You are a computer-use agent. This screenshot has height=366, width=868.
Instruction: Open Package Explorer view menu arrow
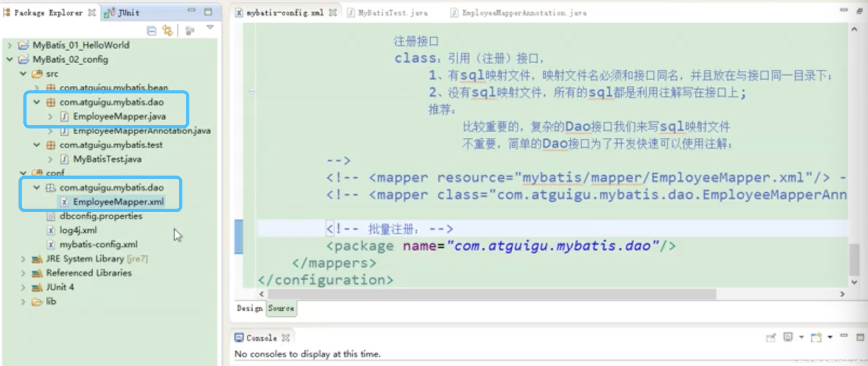click(x=210, y=27)
